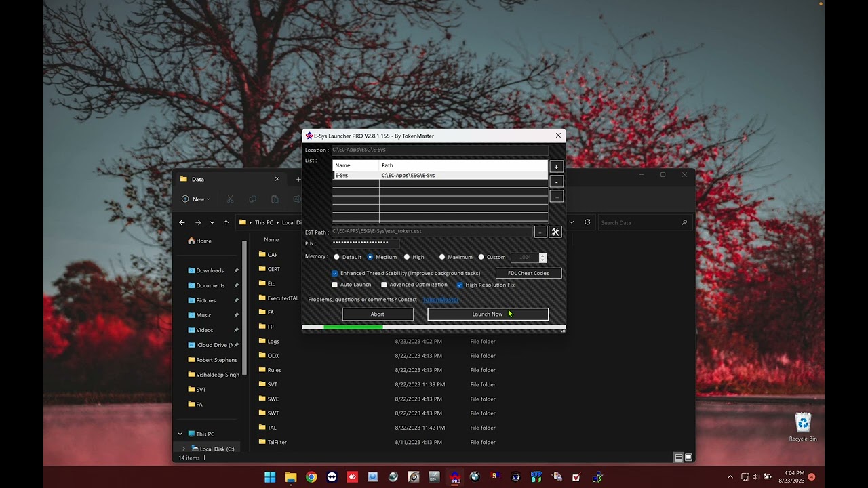Viewport: 868px width, 488px height.
Task: Select the TalFilter folder in Explorer
Action: coord(277,442)
